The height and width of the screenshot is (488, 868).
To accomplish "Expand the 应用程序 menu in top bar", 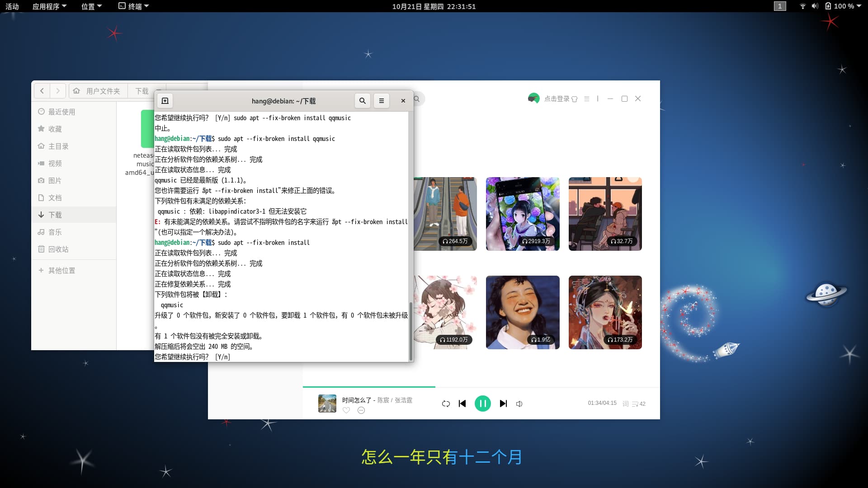I will 49,6.
